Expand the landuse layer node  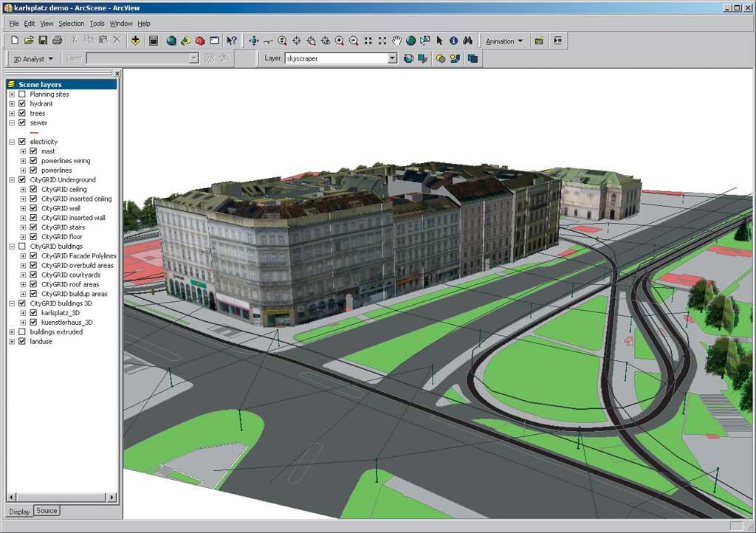(x=12, y=342)
